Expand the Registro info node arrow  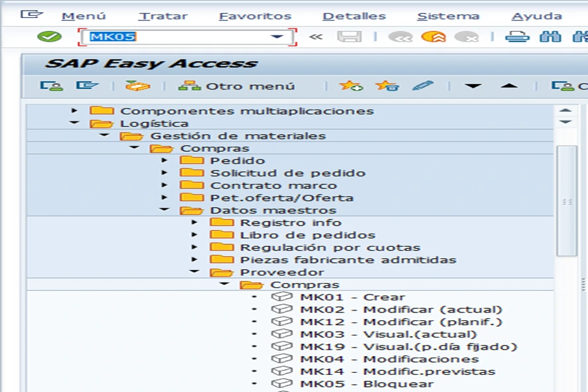194,222
